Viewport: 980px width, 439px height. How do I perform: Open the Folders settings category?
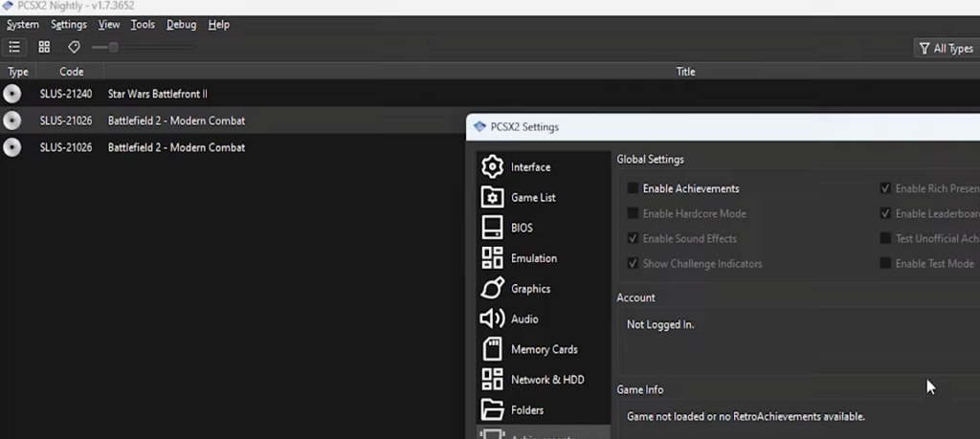click(x=526, y=410)
